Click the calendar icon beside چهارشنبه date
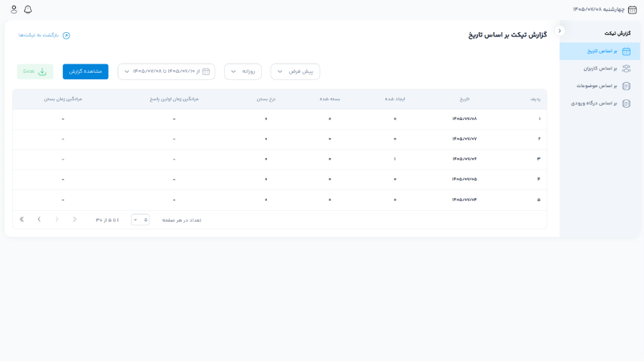Screen dimensions: 644x361 pyautogui.click(x=633, y=9)
